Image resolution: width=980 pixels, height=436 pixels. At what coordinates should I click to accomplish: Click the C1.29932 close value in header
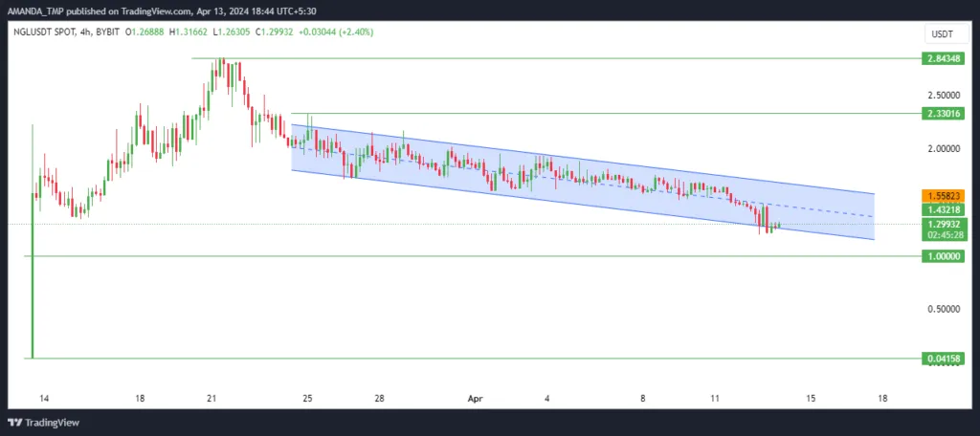tap(273, 32)
